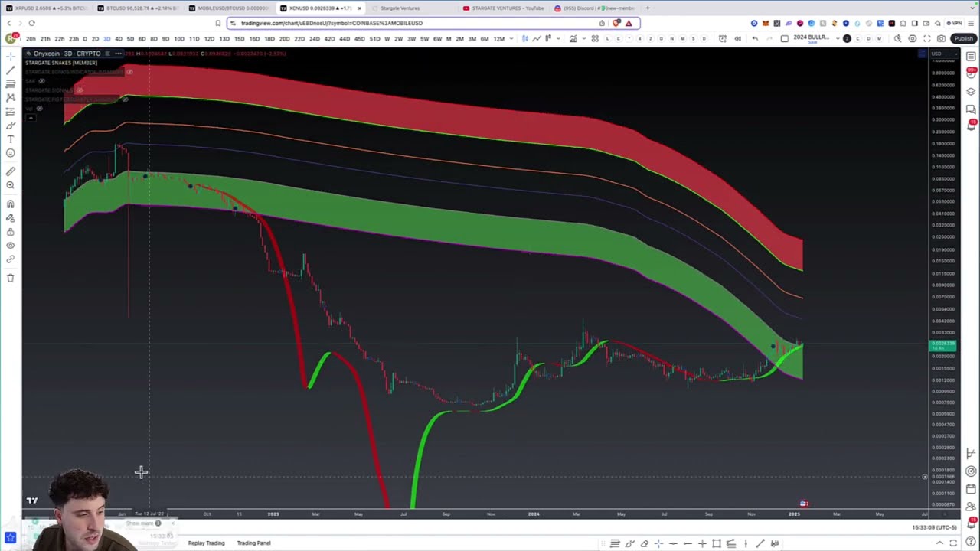
Task: Take a chart snapshot camera icon
Action: pos(941,38)
